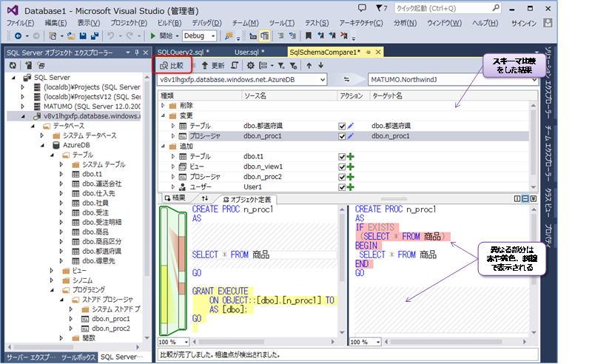The image size is (592, 364).
Task: Uncheck action checkbox for dbo.n_proc2
Action: (x=342, y=177)
